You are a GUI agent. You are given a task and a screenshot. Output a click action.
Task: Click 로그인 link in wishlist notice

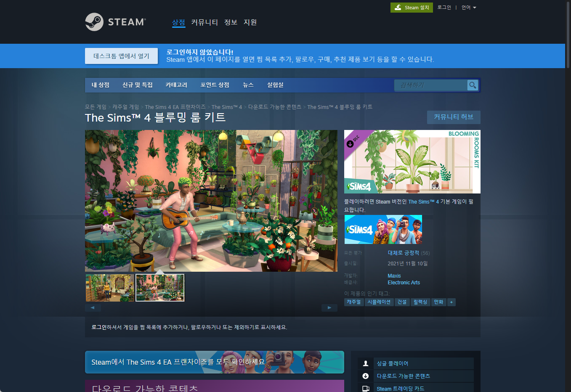99,327
